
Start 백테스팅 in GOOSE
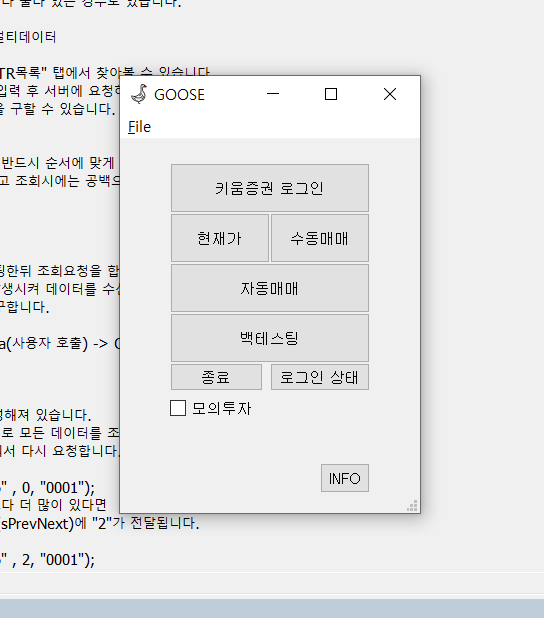pyautogui.click(x=270, y=338)
